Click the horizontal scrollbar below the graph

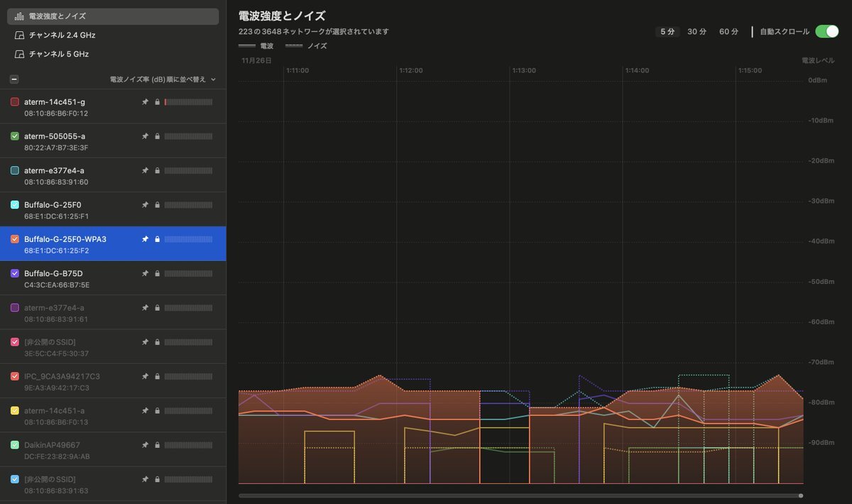coord(520,495)
